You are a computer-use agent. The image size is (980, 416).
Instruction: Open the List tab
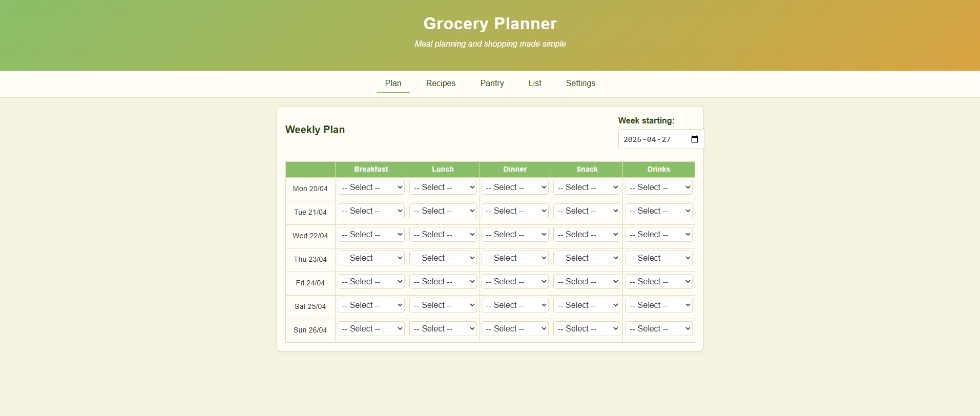point(535,83)
